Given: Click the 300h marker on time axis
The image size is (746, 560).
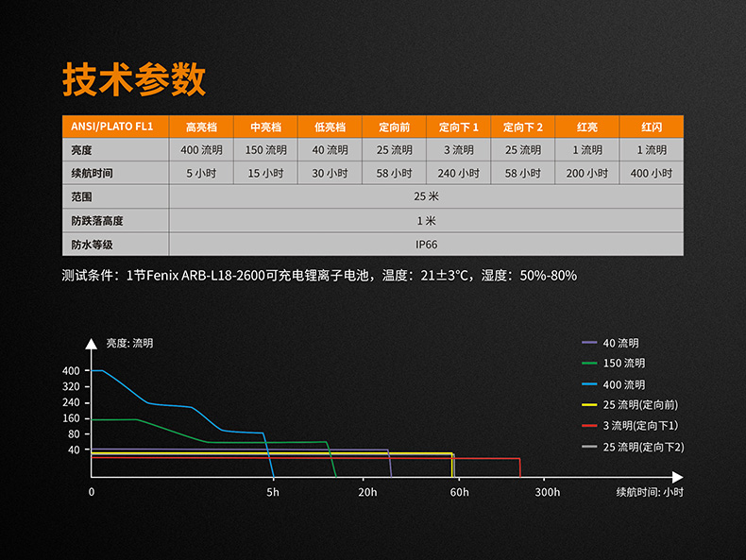Looking at the screenshot, I should pyautogui.click(x=547, y=493).
